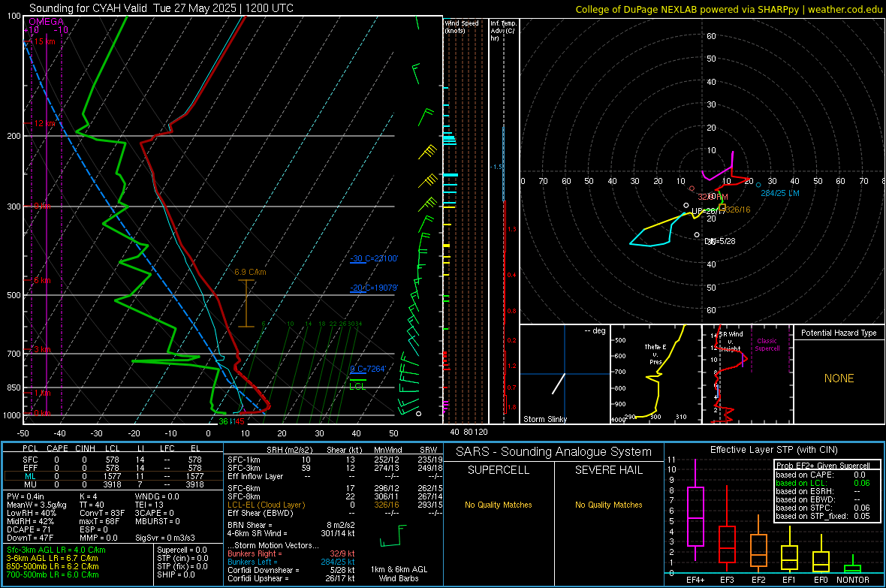886x588 pixels.
Task: Click the CINH column header
Action: 85,448
